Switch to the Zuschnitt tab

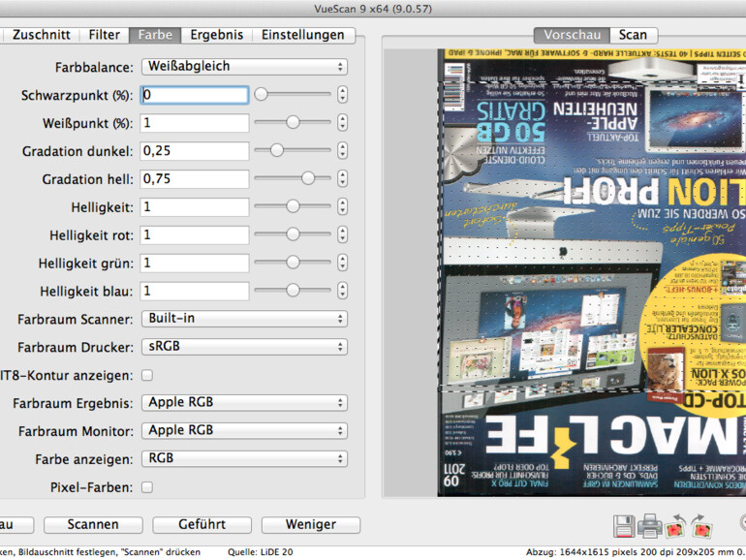click(x=42, y=35)
